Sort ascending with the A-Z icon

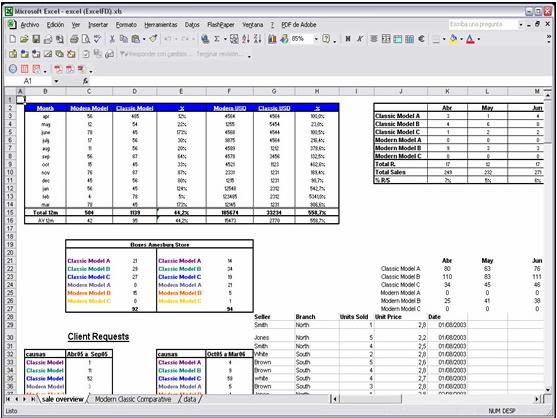coord(246,39)
